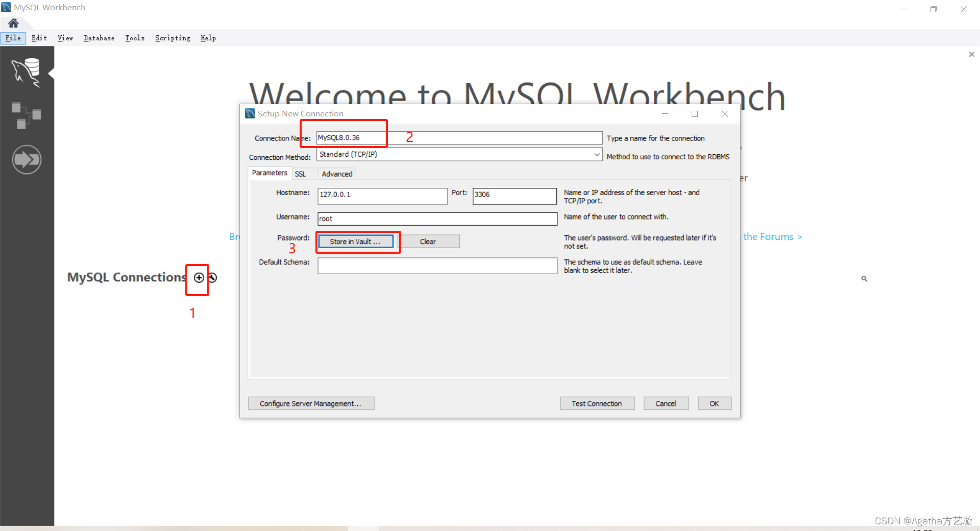Viewport: 980px width, 531px height.
Task: Open the Edit menu
Action: (x=39, y=38)
